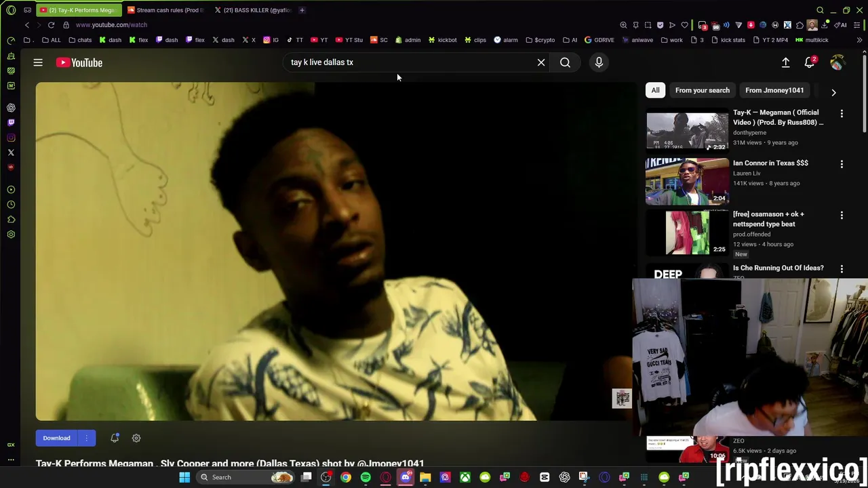The image size is (868, 488).
Task: Open the alarm bookmark
Action: point(506,40)
